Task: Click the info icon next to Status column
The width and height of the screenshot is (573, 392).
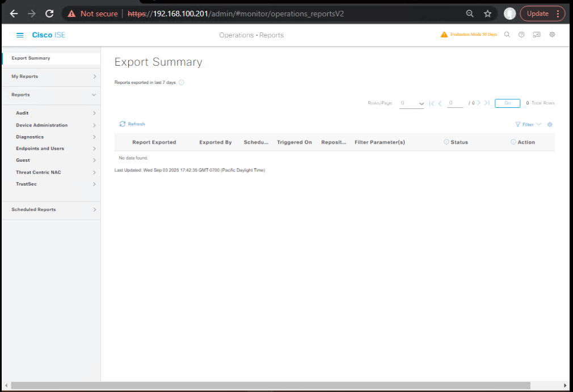Action: pyautogui.click(x=446, y=142)
